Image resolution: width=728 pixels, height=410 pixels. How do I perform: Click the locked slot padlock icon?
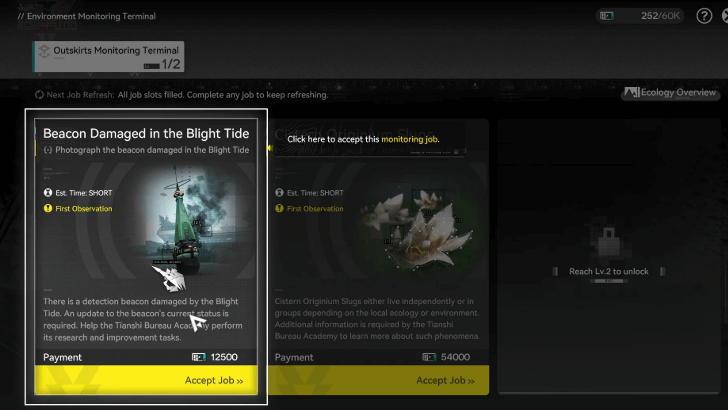point(609,241)
